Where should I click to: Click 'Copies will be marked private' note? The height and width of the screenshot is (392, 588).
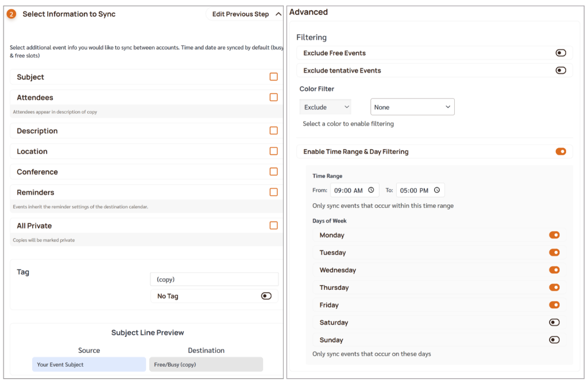44,240
